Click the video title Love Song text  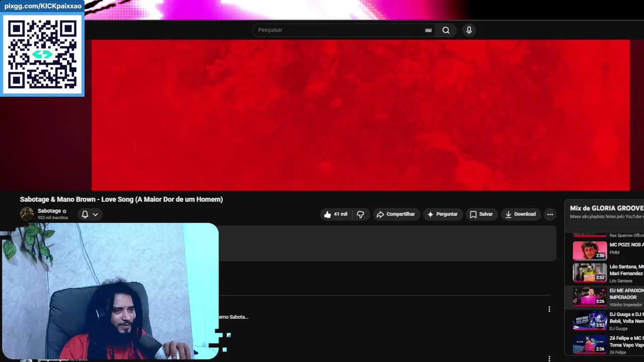coord(121,200)
